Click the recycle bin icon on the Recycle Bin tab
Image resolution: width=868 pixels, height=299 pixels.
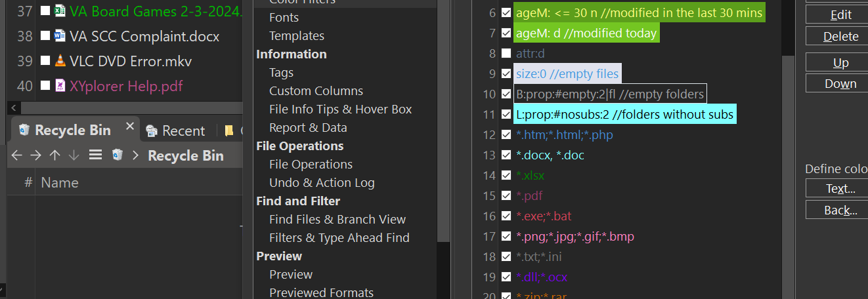24,130
